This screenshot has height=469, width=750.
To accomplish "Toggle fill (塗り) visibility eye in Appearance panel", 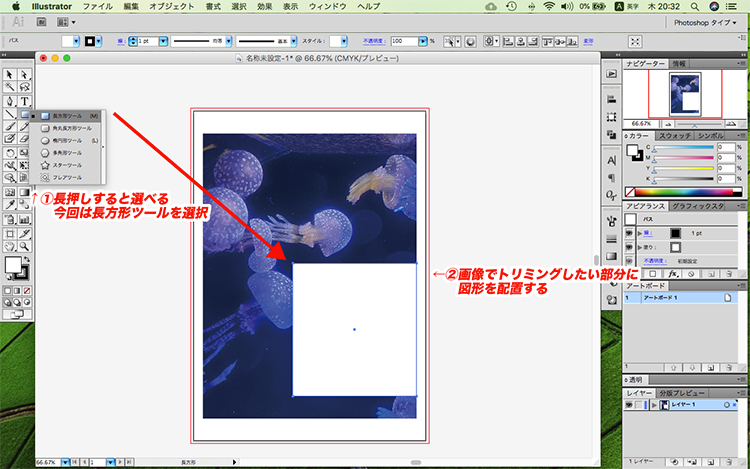I will point(631,246).
